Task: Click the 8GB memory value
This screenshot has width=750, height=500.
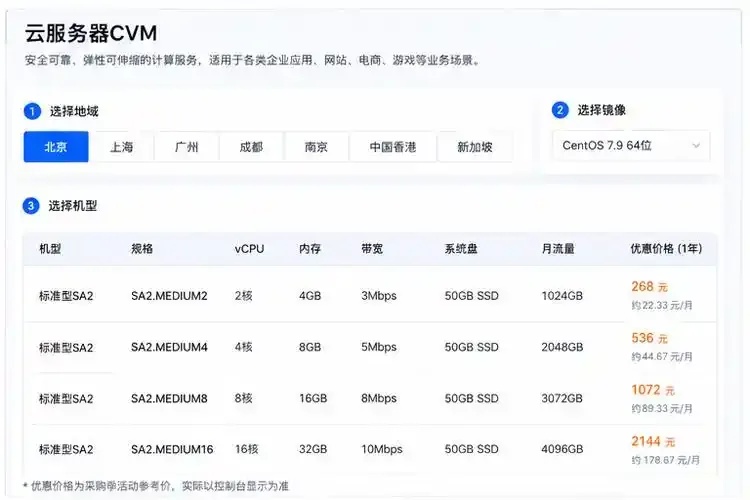Action: point(310,347)
